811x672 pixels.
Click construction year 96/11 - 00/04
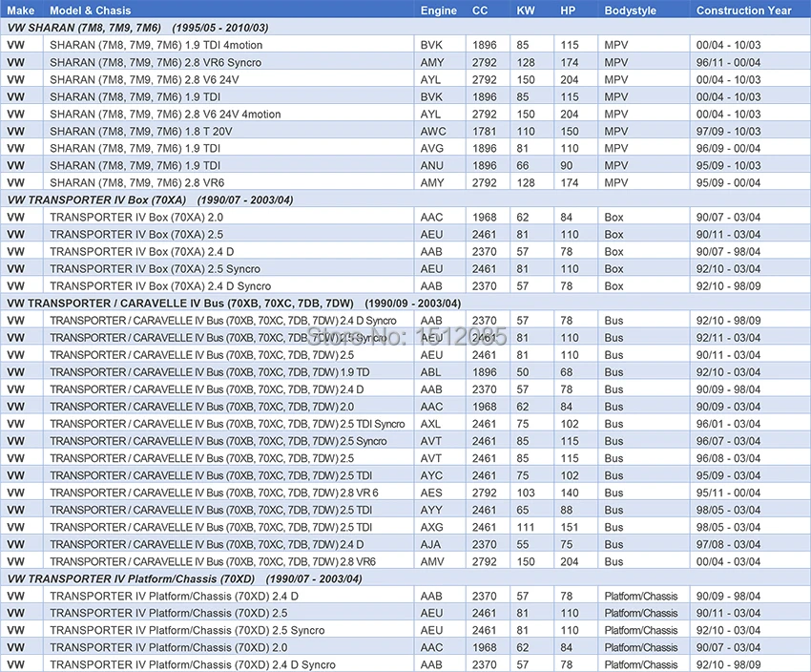pos(728,62)
